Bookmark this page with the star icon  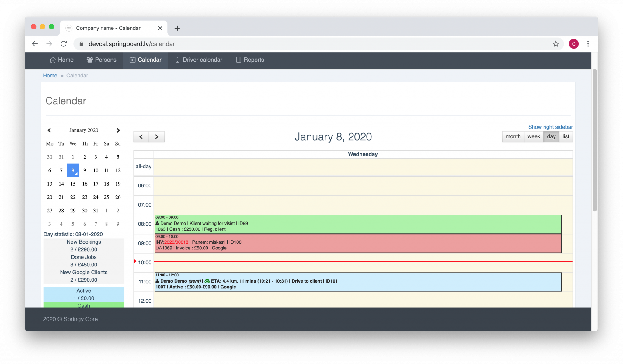pyautogui.click(x=556, y=44)
